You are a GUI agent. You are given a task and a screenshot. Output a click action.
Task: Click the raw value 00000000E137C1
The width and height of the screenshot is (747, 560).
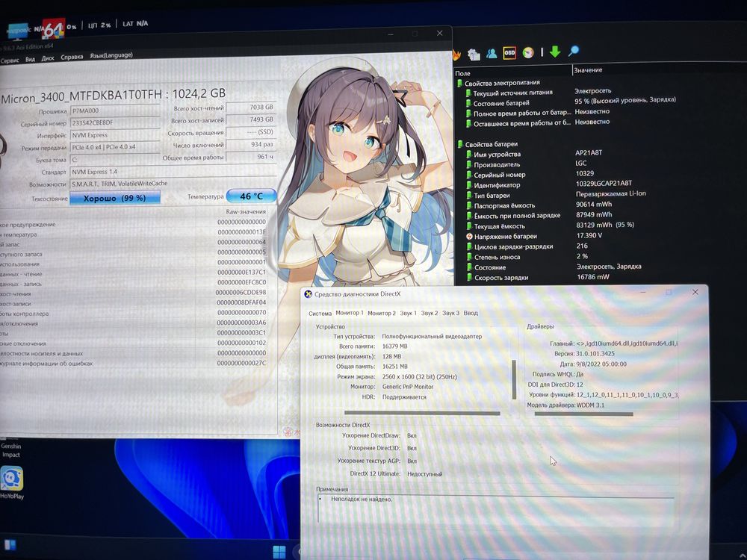coord(241,272)
